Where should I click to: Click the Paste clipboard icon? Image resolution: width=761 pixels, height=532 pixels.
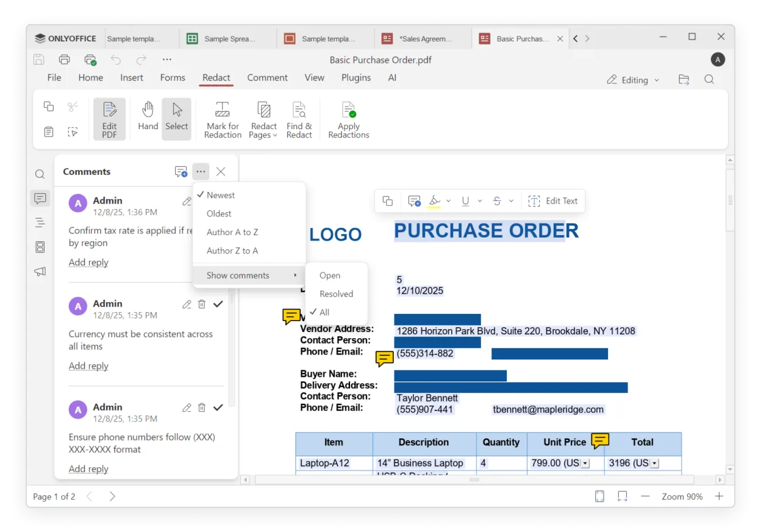pos(49,132)
